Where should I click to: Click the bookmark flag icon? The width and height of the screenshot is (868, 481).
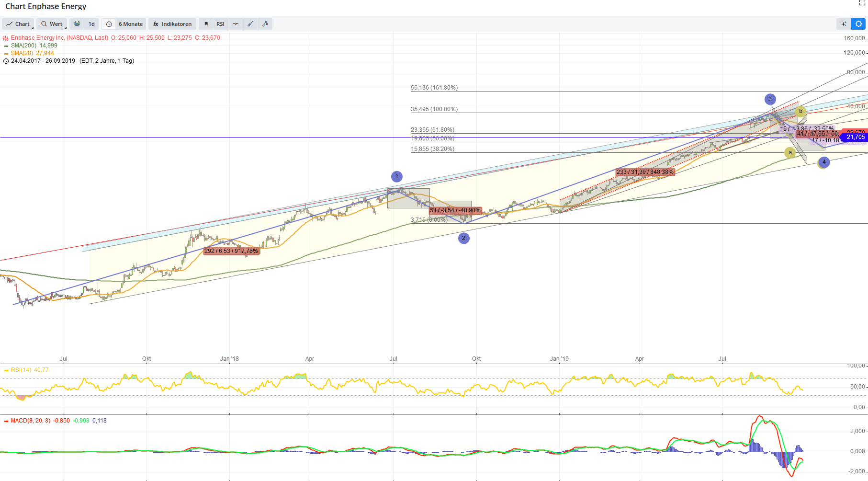click(x=206, y=24)
